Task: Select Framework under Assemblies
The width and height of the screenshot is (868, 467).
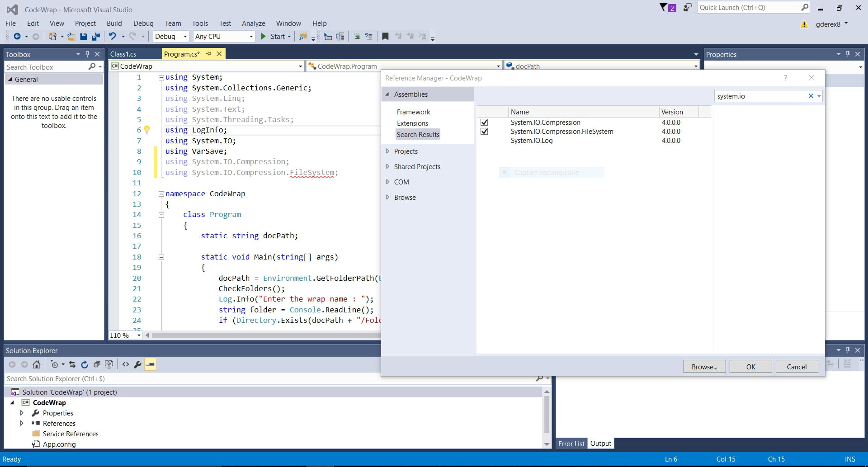Action: tap(413, 112)
